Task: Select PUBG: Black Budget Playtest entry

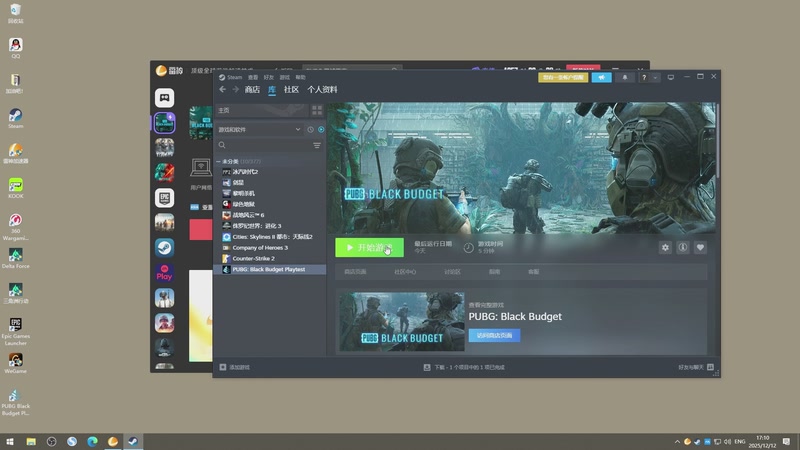Action: [270, 269]
